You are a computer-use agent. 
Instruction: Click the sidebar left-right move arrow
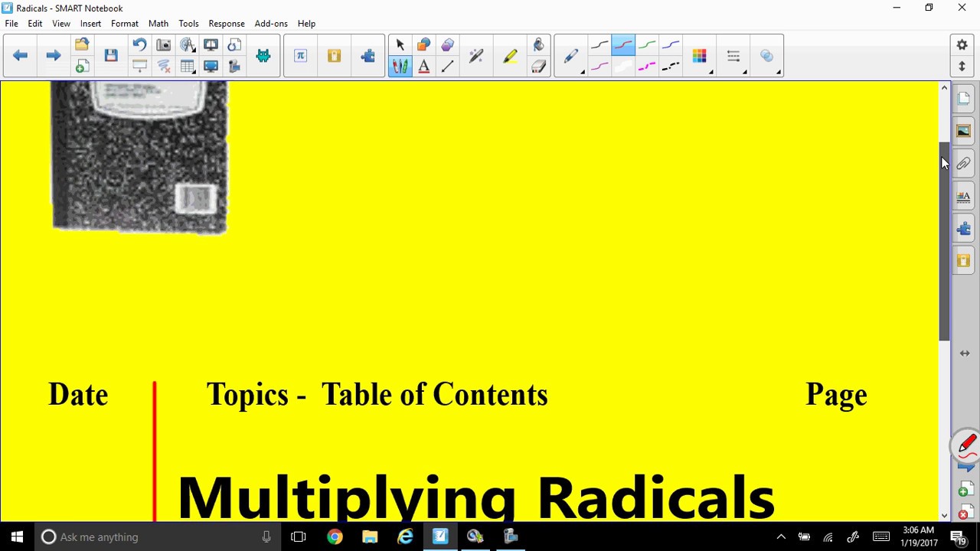click(964, 354)
